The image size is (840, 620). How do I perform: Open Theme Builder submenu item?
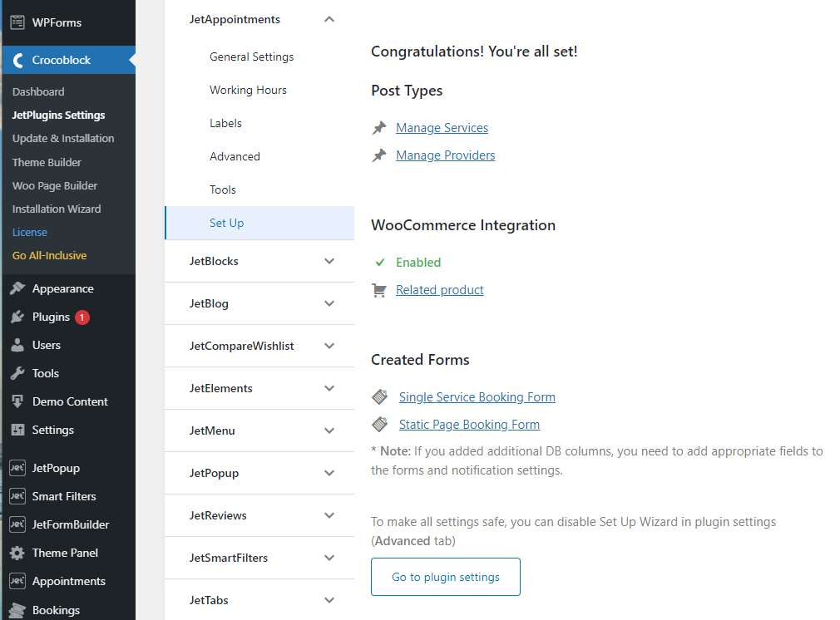(x=47, y=162)
